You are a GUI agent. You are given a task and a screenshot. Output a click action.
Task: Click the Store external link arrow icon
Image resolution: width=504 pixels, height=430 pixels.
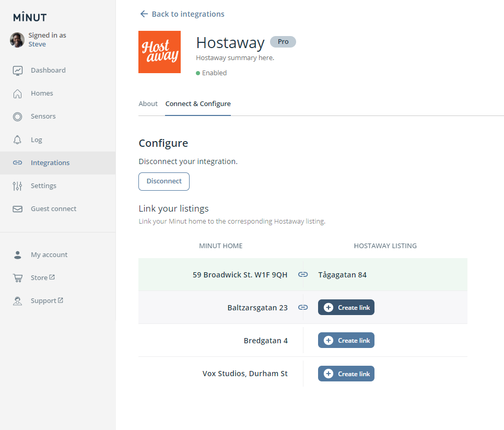(52, 277)
